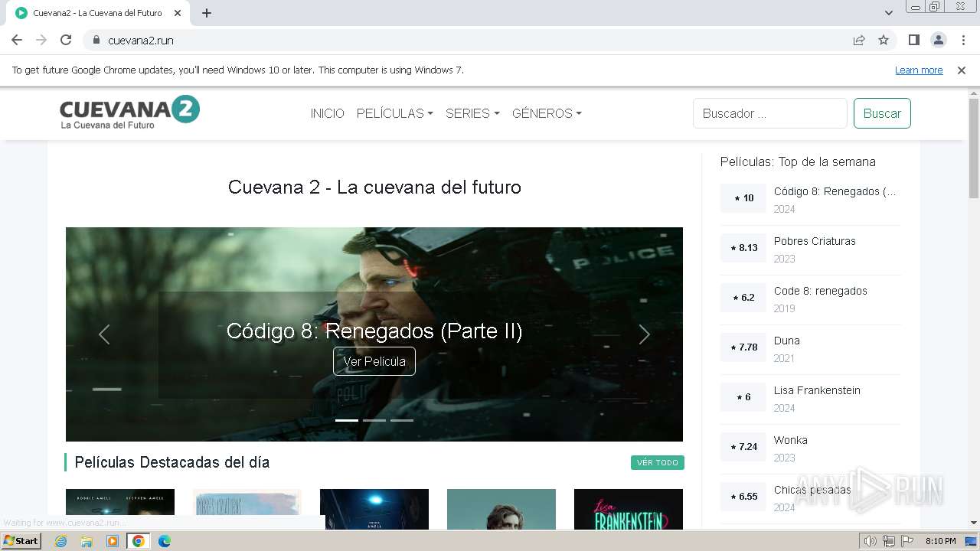Open a new tab with the plus button
Screen dimensions: 980x551
point(207,13)
